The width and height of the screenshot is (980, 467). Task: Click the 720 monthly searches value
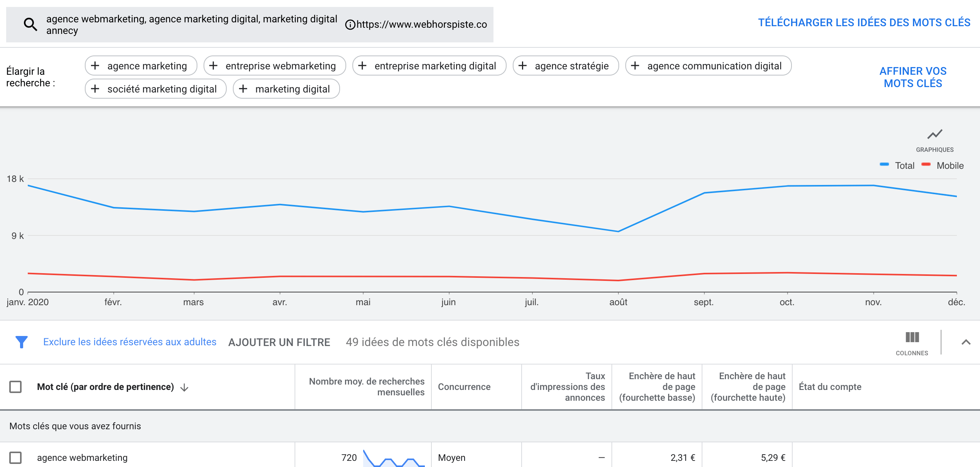tap(349, 458)
